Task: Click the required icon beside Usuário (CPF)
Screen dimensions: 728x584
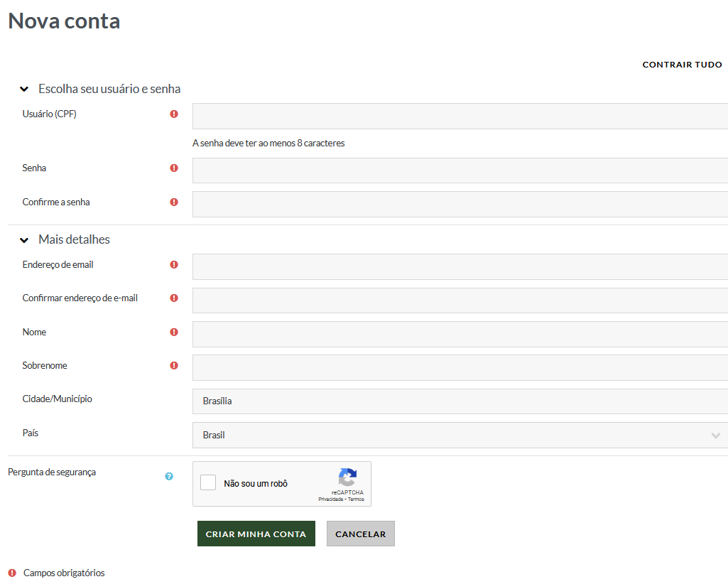Action: click(x=174, y=114)
